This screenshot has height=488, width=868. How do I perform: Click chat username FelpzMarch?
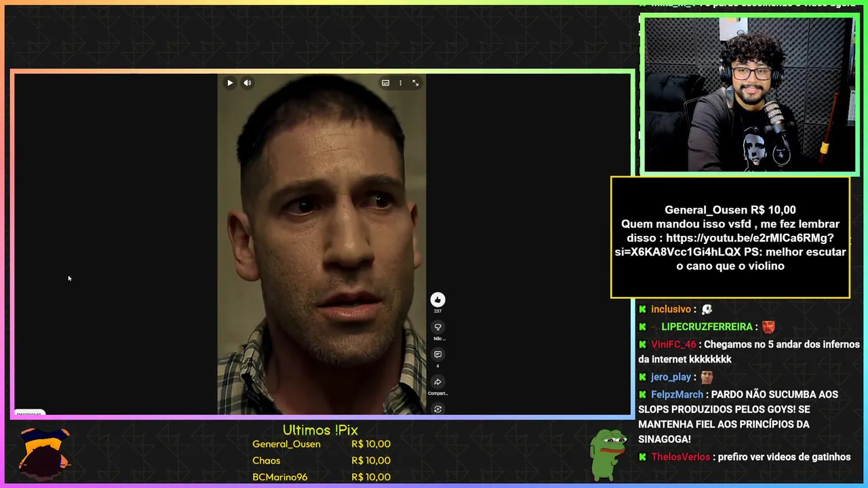coord(677,394)
